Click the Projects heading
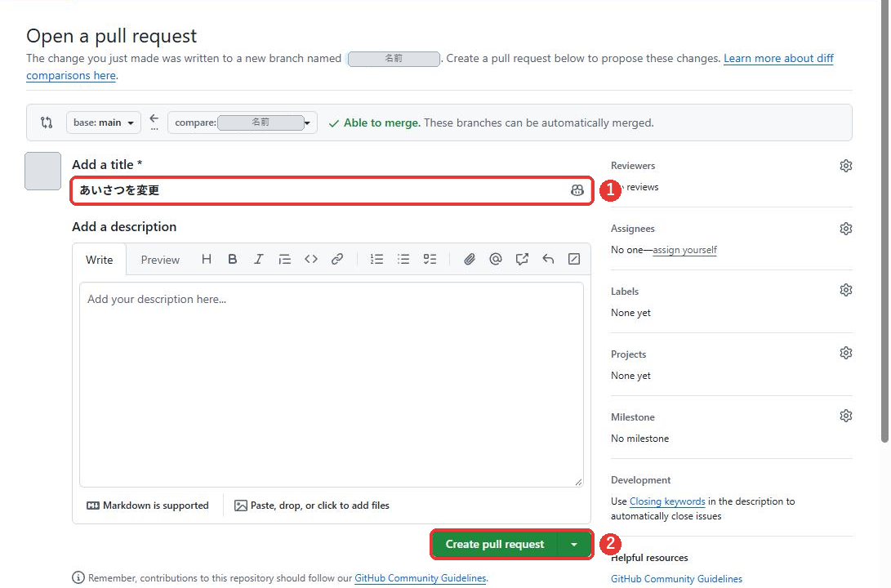891x588 pixels. tap(629, 354)
